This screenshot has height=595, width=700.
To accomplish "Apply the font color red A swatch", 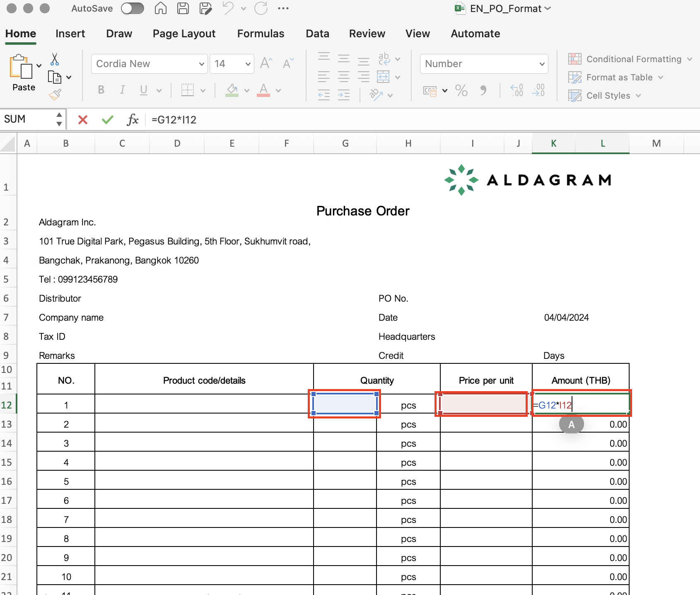I will point(263,90).
